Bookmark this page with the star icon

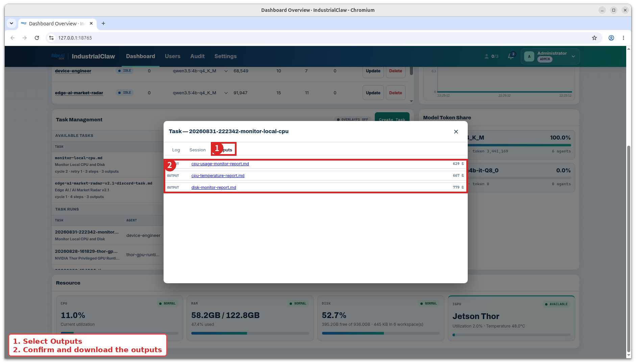coord(594,38)
